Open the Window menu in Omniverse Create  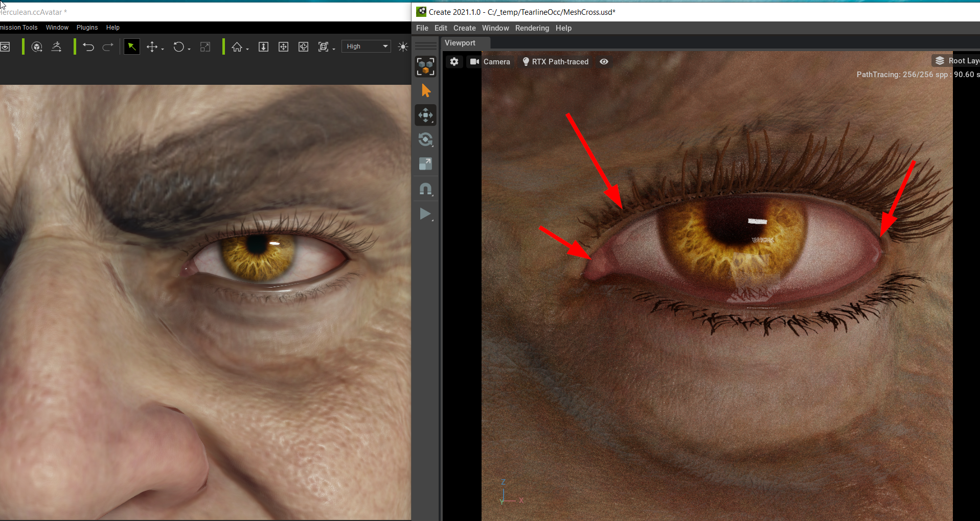[495, 28]
